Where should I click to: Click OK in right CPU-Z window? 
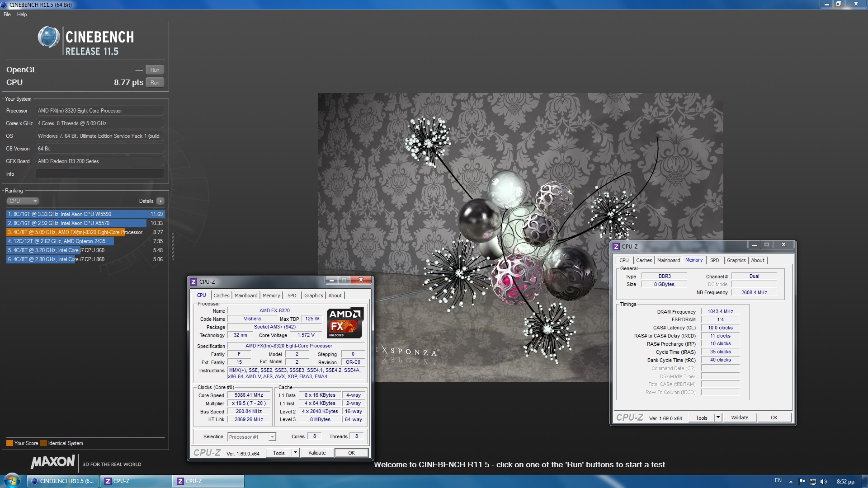[774, 418]
